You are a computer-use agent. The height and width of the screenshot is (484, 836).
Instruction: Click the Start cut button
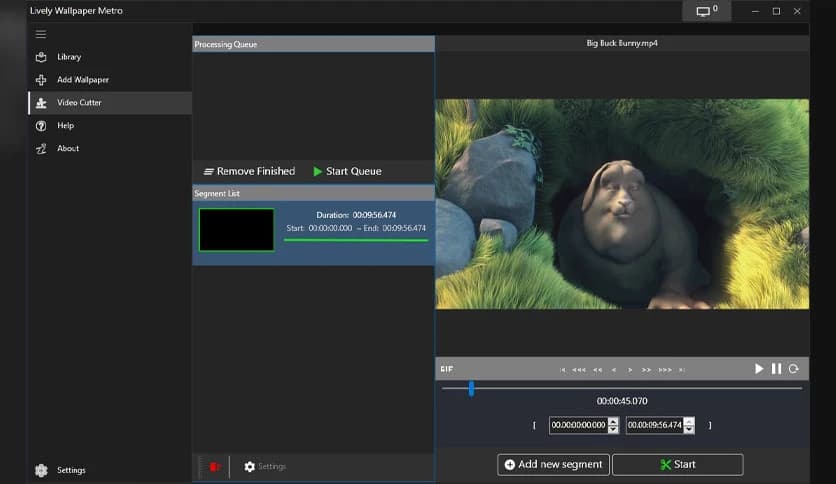coord(677,464)
